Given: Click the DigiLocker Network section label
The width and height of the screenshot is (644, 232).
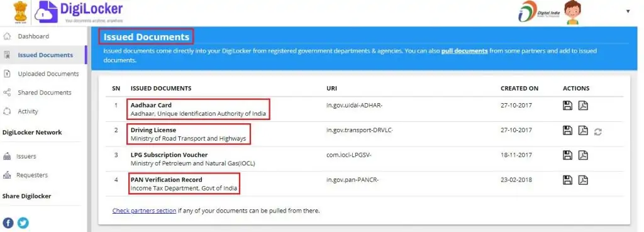Looking at the screenshot, I should (32, 132).
